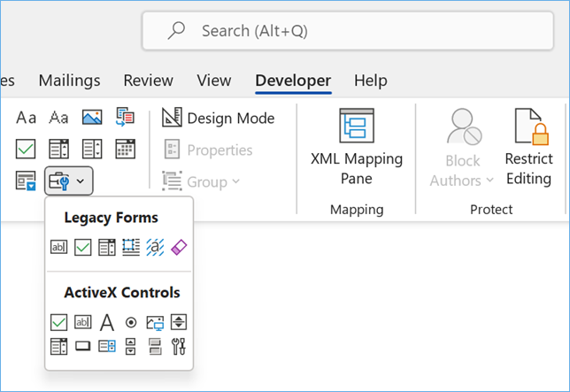Click the XML Mapping Pane icon
The width and height of the screenshot is (570, 392).
coord(357,126)
